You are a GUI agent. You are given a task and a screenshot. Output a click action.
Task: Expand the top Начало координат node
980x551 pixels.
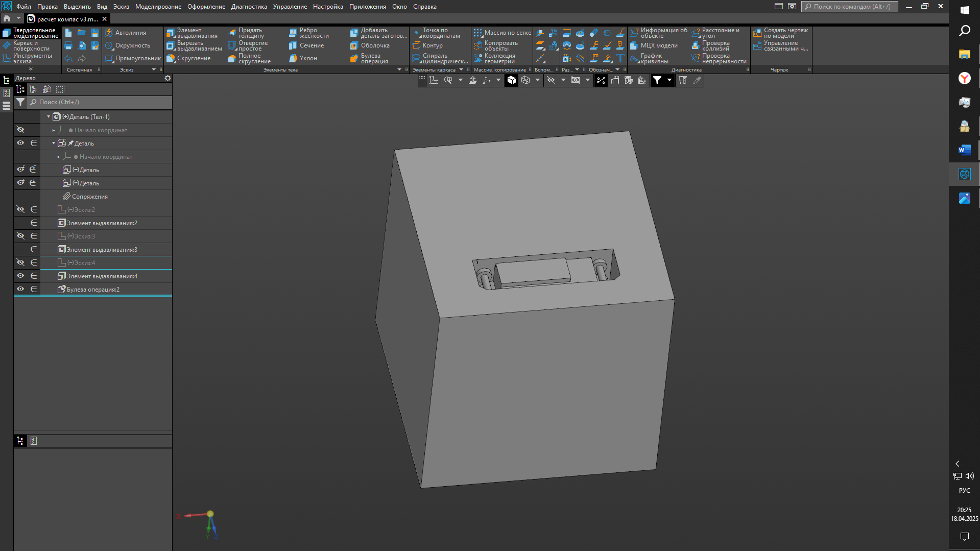54,130
